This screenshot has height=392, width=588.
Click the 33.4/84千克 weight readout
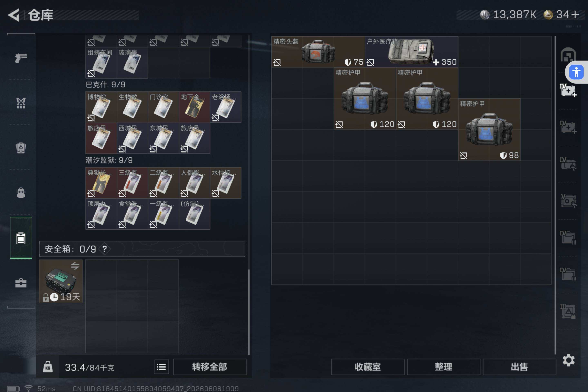click(x=89, y=367)
